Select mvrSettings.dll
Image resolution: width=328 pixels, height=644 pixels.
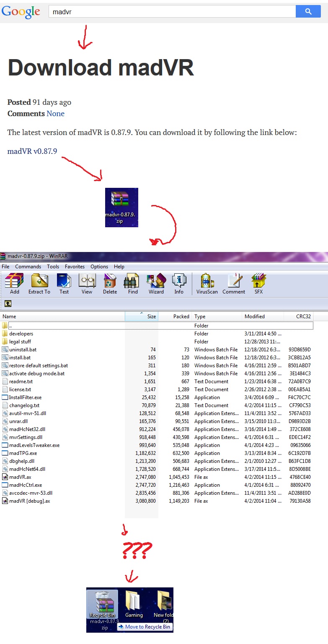point(157,437)
